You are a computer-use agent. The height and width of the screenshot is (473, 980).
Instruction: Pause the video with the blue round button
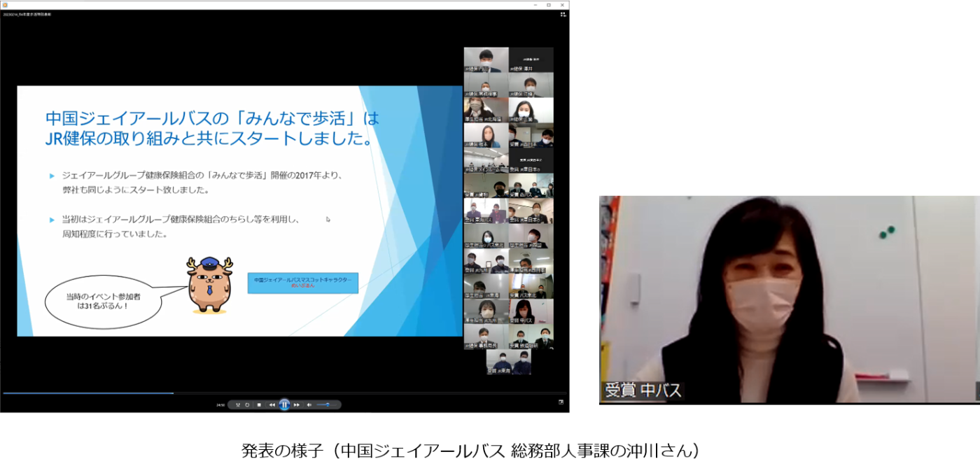(284, 404)
